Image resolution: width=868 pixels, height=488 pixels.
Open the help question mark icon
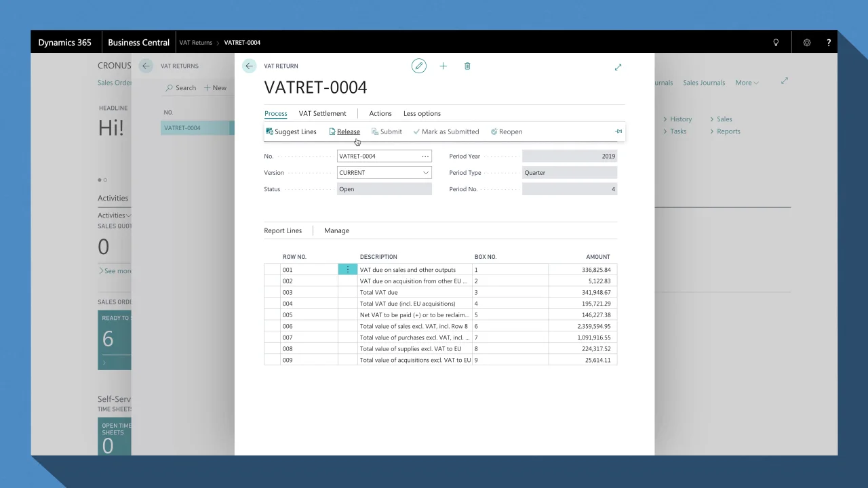829,42
